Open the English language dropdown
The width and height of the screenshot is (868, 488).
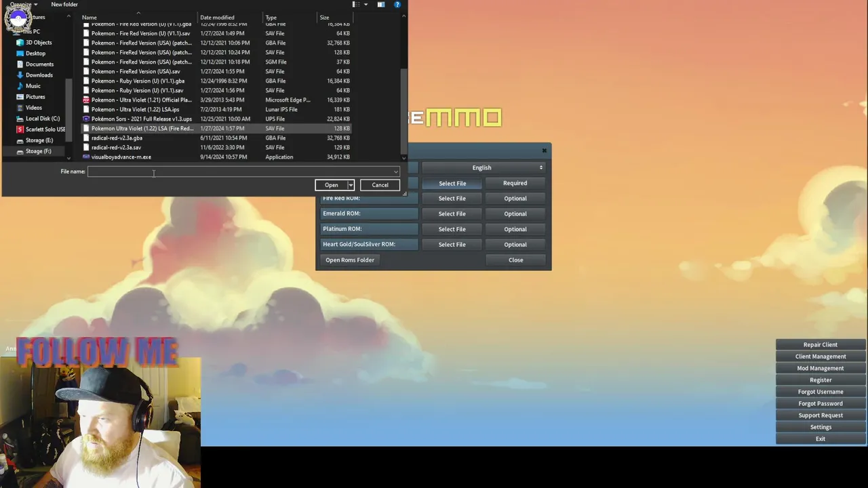click(x=483, y=167)
